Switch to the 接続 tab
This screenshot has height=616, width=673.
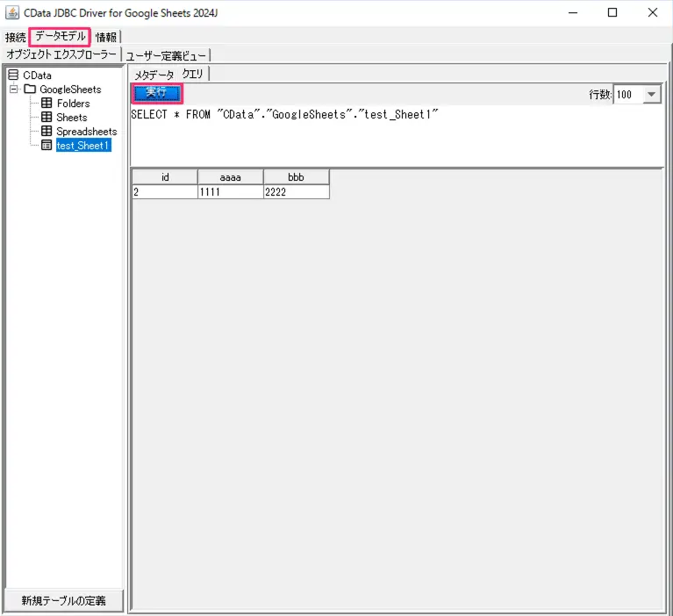16,38
